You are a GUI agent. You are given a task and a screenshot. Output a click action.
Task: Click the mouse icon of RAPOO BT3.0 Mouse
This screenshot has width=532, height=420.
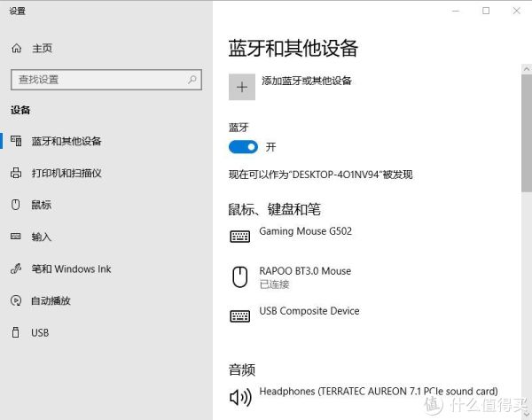click(x=240, y=276)
